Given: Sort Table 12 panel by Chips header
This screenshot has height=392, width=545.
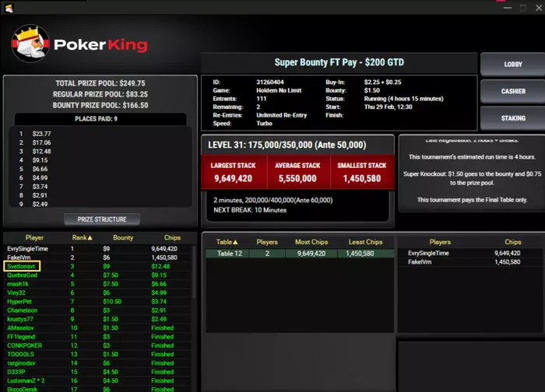Looking at the screenshot, I should point(512,242).
